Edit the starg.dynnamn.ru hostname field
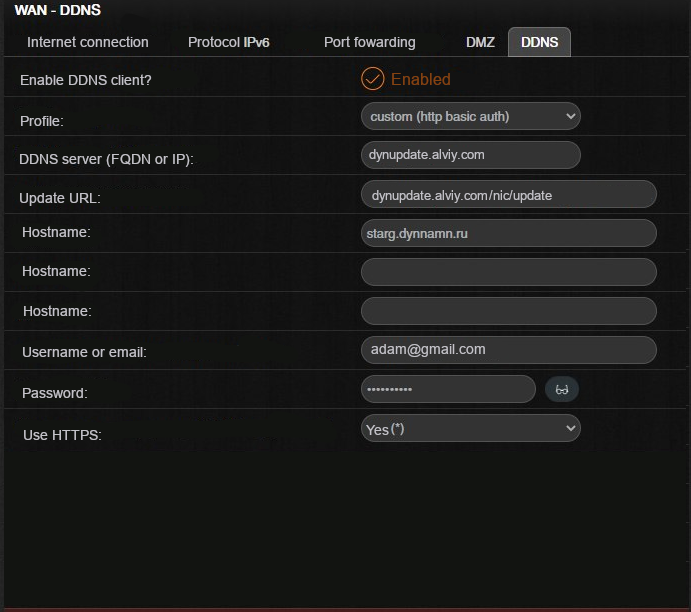Screen dimensions: 691x612 509,233
